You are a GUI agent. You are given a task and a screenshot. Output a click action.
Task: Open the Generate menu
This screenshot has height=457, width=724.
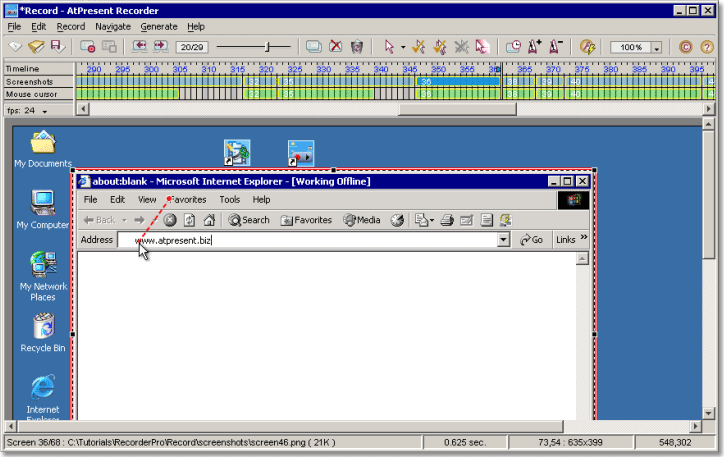click(159, 27)
